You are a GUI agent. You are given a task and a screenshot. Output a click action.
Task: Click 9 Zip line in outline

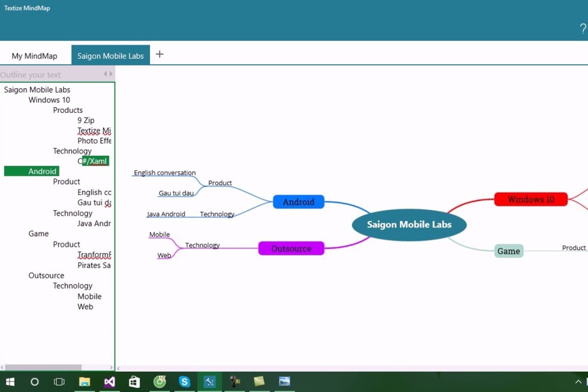(x=86, y=121)
